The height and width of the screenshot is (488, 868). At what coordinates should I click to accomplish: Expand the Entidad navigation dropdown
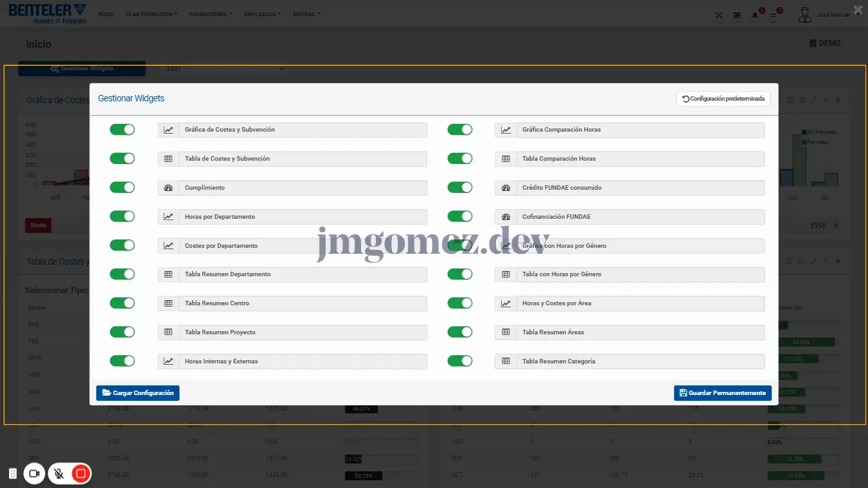click(x=306, y=14)
